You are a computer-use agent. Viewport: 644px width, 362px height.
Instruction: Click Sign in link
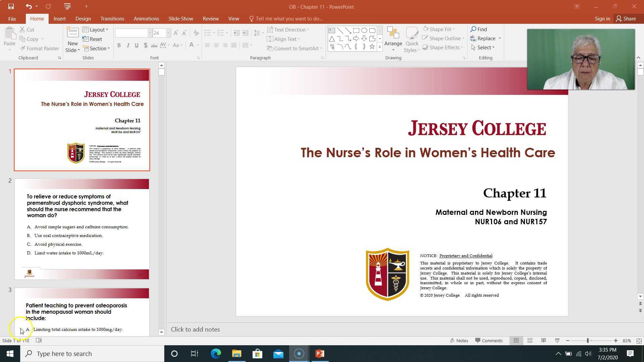coord(602,19)
